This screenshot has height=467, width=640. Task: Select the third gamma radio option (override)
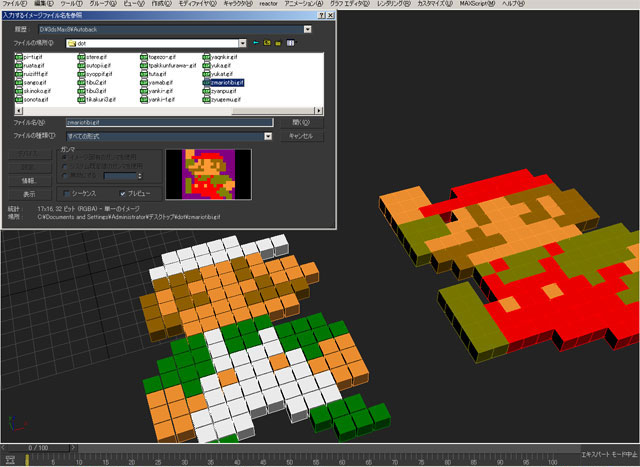point(64,176)
